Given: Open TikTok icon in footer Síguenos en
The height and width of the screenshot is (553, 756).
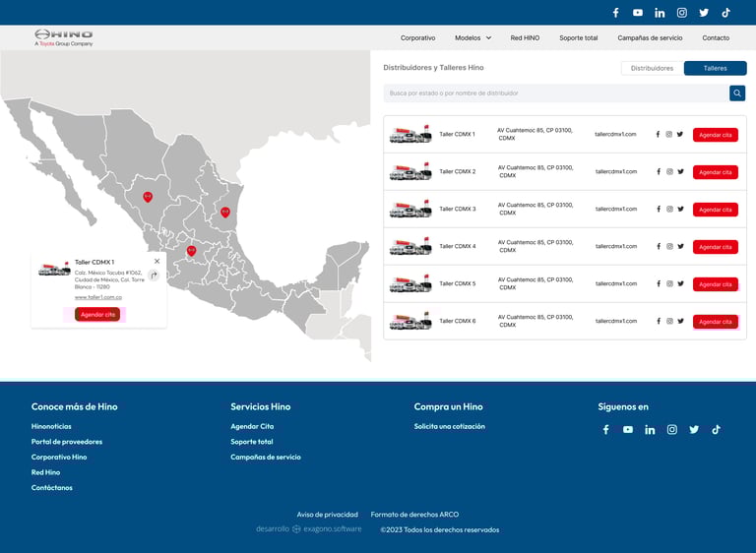Looking at the screenshot, I should [716, 430].
